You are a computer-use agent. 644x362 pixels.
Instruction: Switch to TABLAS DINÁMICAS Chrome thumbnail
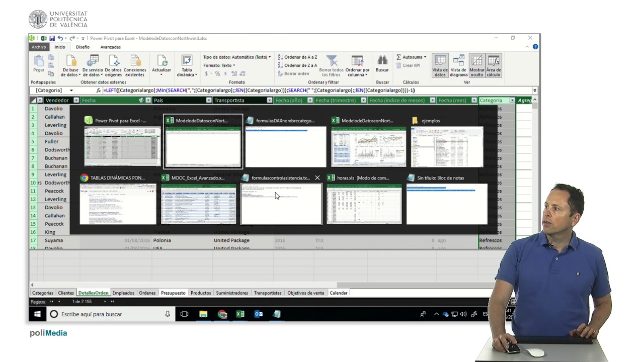click(x=118, y=199)
